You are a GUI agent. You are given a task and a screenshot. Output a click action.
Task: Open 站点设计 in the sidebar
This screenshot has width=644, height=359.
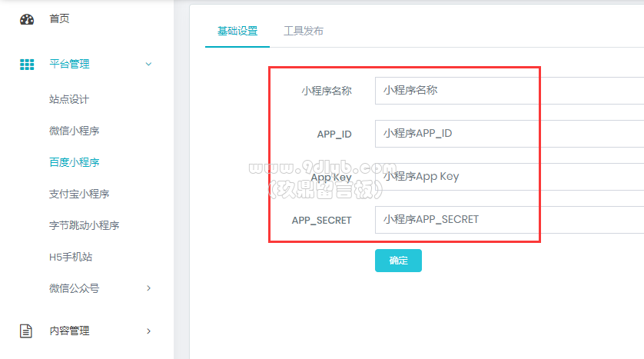pos(69,99)
